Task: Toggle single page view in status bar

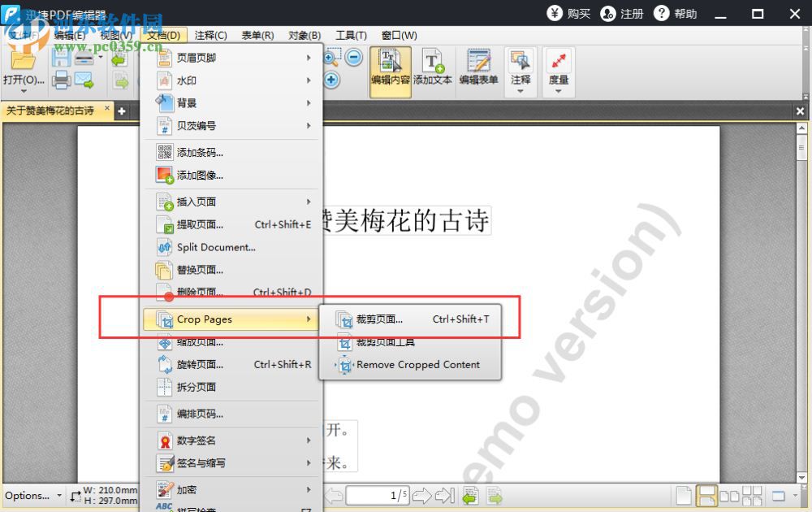Action: [x=683, y=495]
